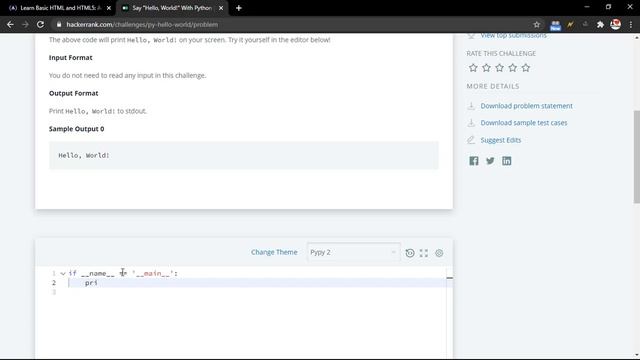Place cursor on code line 2 'pri'

point(91,283)
